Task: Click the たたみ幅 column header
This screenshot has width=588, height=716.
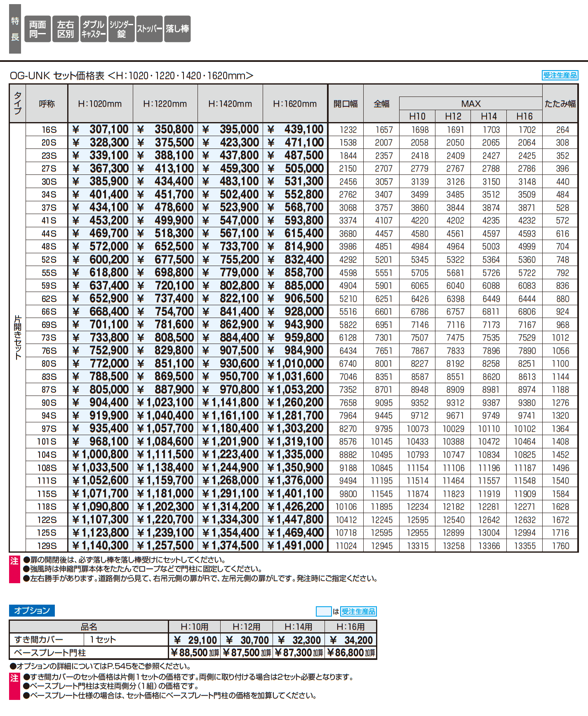Action: [560, 104]
